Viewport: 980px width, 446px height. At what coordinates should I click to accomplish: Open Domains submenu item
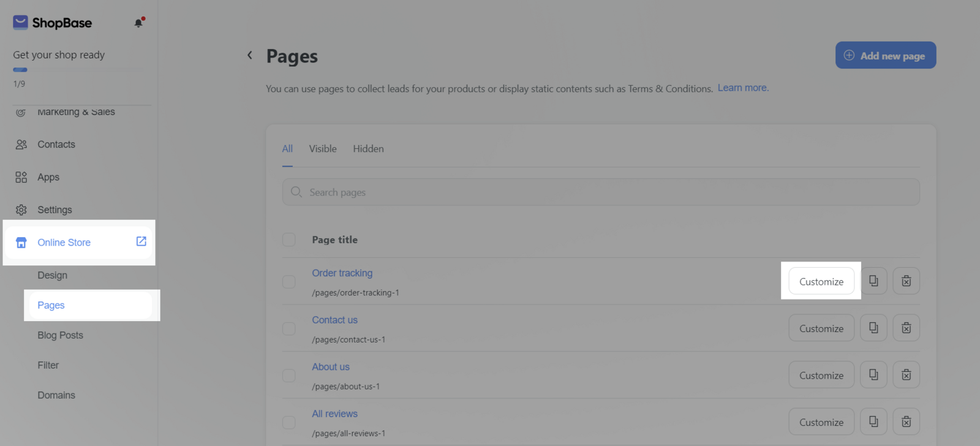click(56, 395)
